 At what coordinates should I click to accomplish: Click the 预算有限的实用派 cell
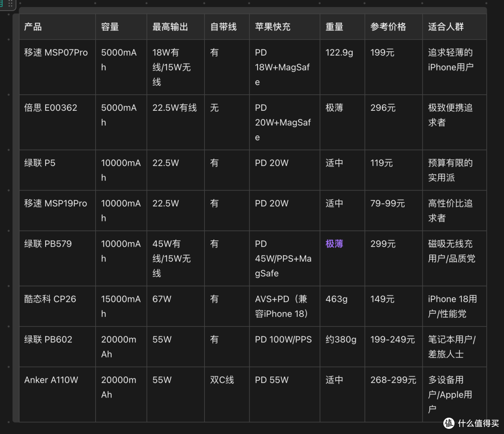(455, 170)
